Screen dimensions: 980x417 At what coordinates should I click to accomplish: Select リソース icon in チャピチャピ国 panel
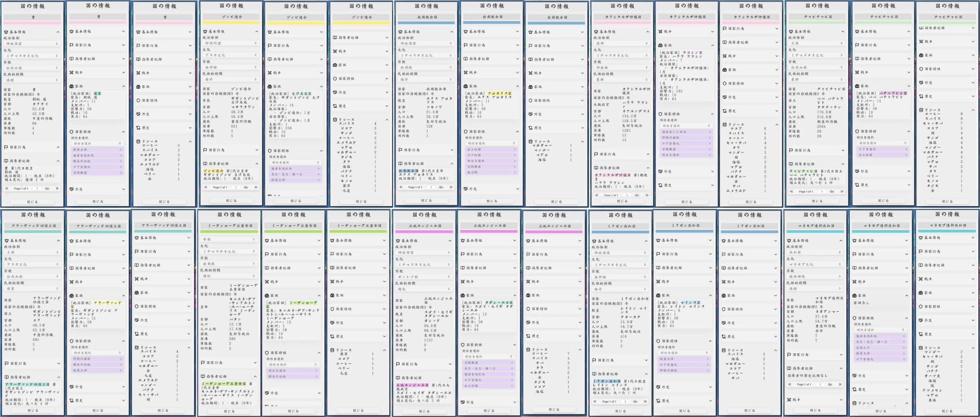coord(922,110)
